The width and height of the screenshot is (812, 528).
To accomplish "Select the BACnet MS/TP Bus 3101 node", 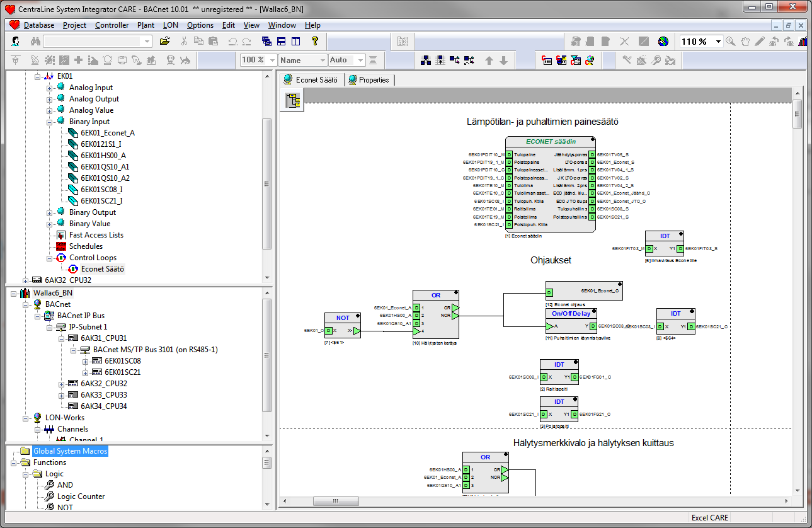I will tap(155, 350).
